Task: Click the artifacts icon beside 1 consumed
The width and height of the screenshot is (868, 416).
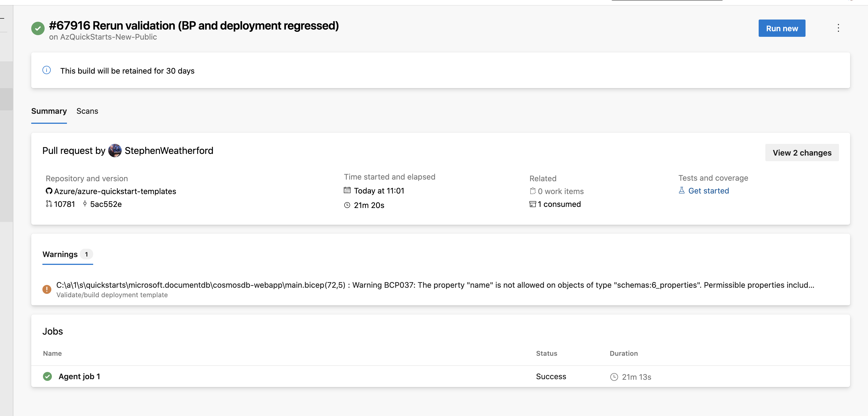Action: point(533,204)
